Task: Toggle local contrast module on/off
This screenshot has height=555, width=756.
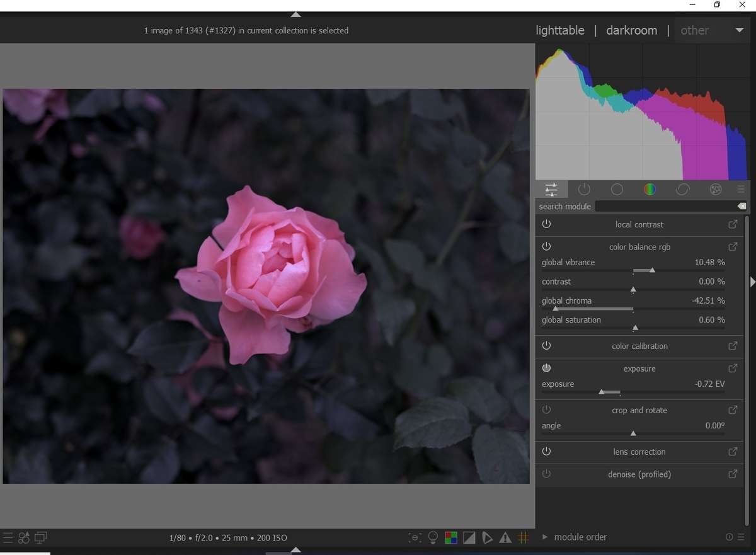Action: pos(546,224)
